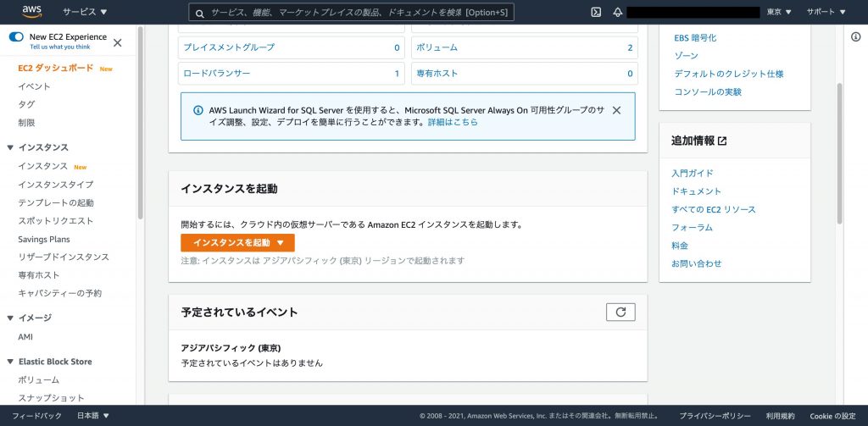The height and width of the screenshot is (426, 868).
Task: Open the 日本語 language dropdown
Action: (93, 416)
